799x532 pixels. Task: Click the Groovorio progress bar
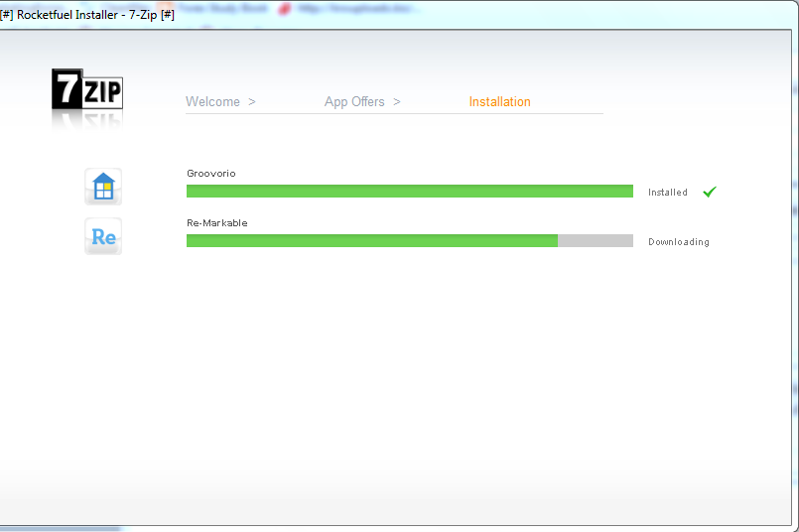pyautogui.click(x=410, y=192)
